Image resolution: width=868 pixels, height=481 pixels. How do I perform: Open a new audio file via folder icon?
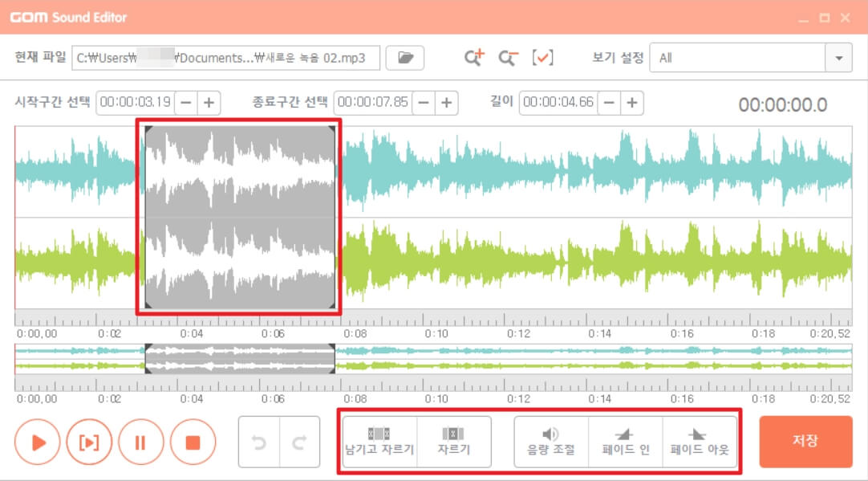pos(405,57)
